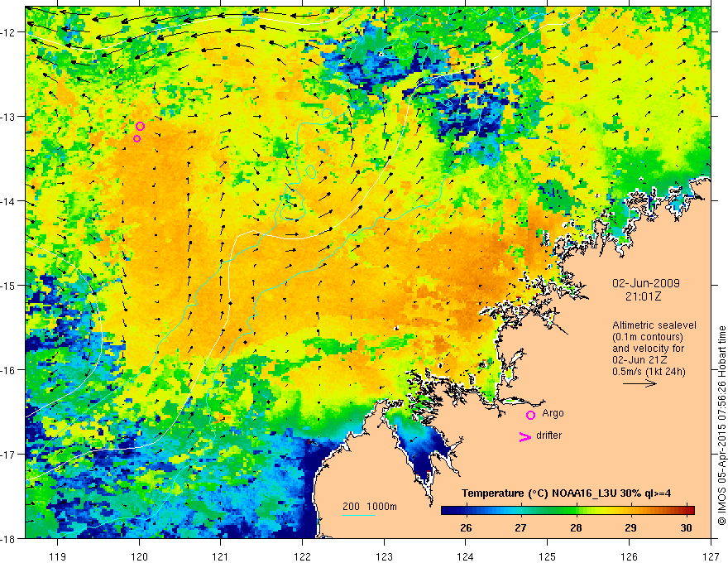Click the 'drifter' legend label
The height and width of the screenshot is (563, 728).
tap(548, 435)
